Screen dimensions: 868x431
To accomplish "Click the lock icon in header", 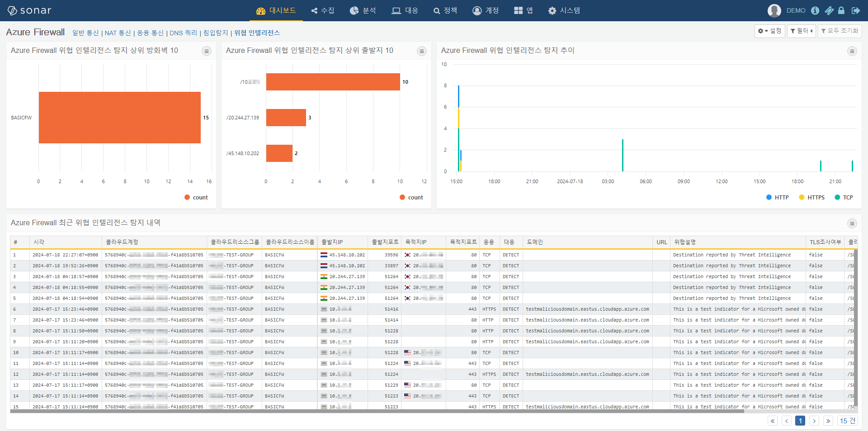I will pyautogui.click(x=841, y=10).
